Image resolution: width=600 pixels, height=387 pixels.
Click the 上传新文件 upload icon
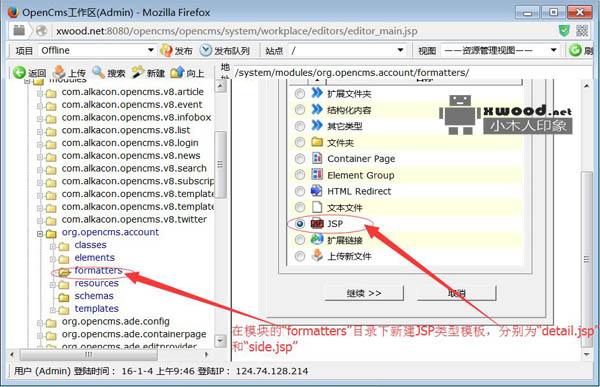pos(317,255)
